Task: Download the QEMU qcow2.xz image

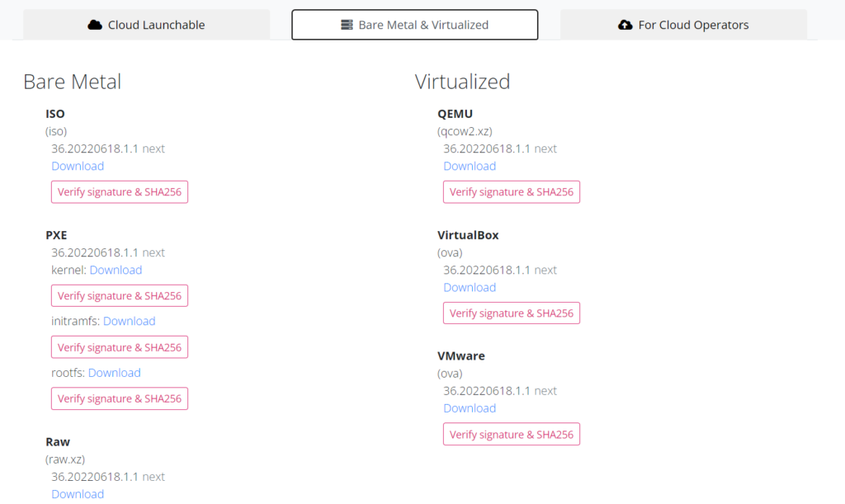Action: point(470,166)
